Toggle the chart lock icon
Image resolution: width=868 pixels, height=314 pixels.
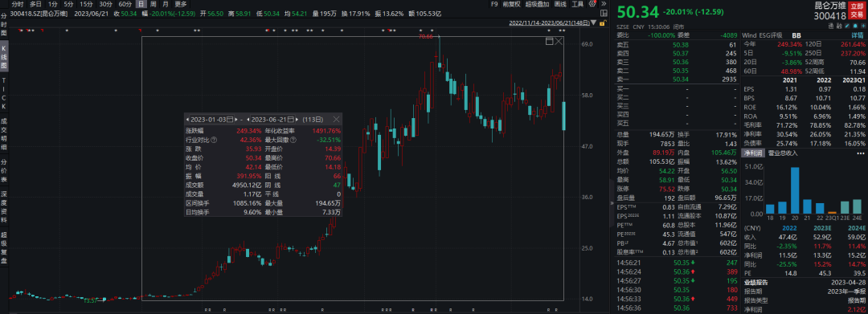602,23
